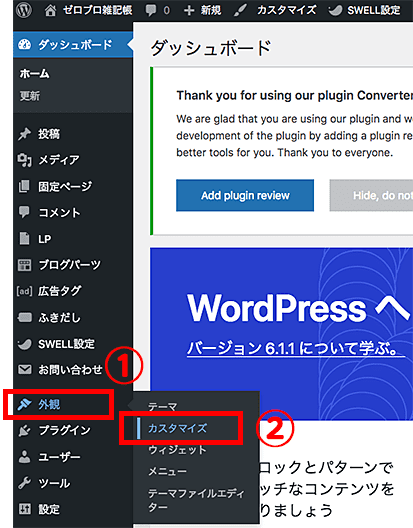Open 設定 menu item
The width and height of the screenshot is (413, 528).
tap(49, 509)
